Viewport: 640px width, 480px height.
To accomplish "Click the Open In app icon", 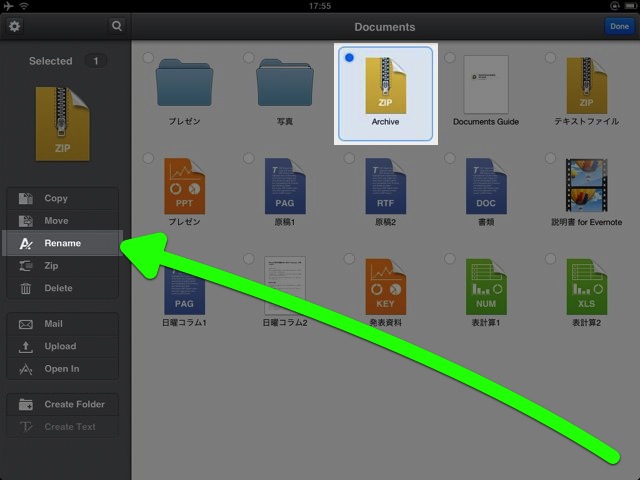I will [25, 369].
